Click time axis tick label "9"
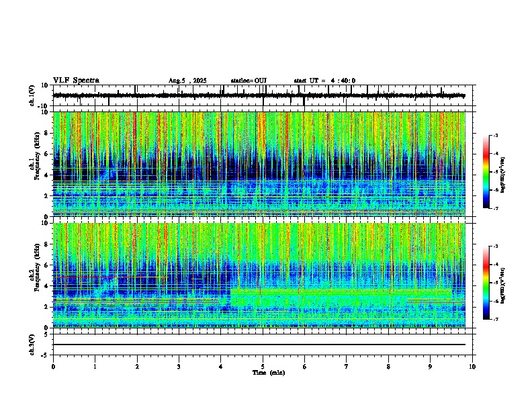This screenshot has height=411, width=532. [x=430, y=367]
